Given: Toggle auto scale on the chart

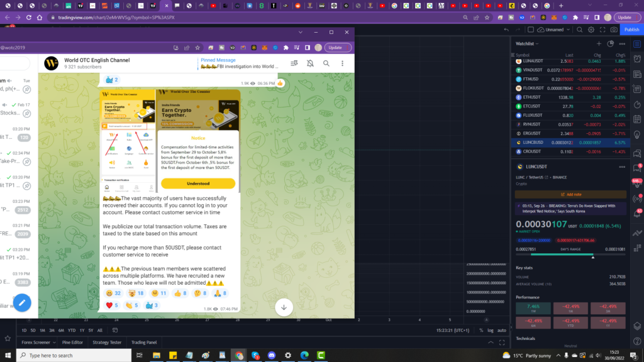Looking at the screenshot, I should (x=502, y=331).
